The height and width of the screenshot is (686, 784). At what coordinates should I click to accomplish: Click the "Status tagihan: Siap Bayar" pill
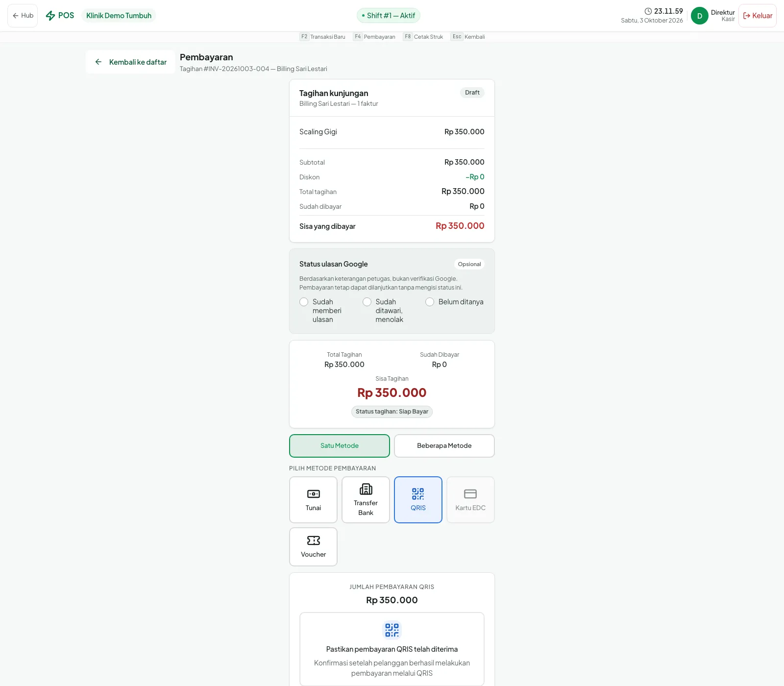[x=392, y=412]
